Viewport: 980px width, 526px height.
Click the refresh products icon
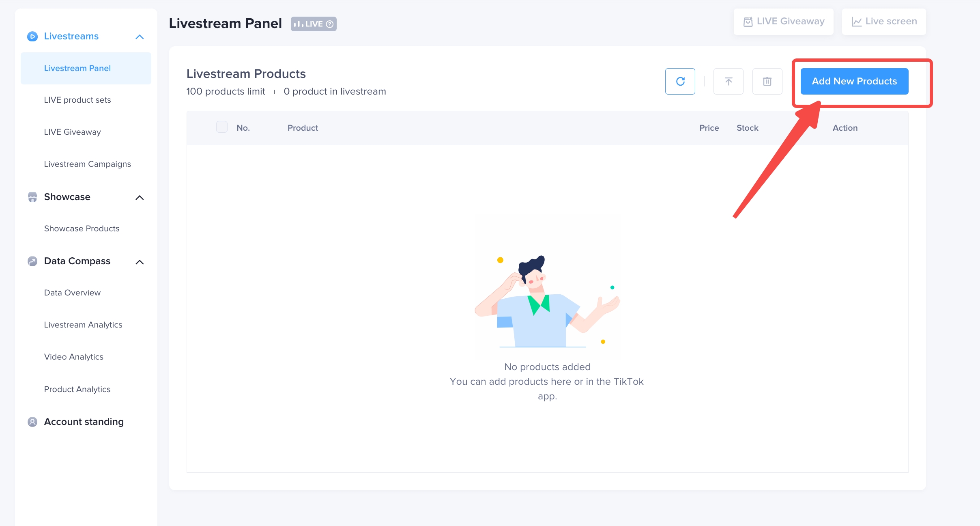680,81
